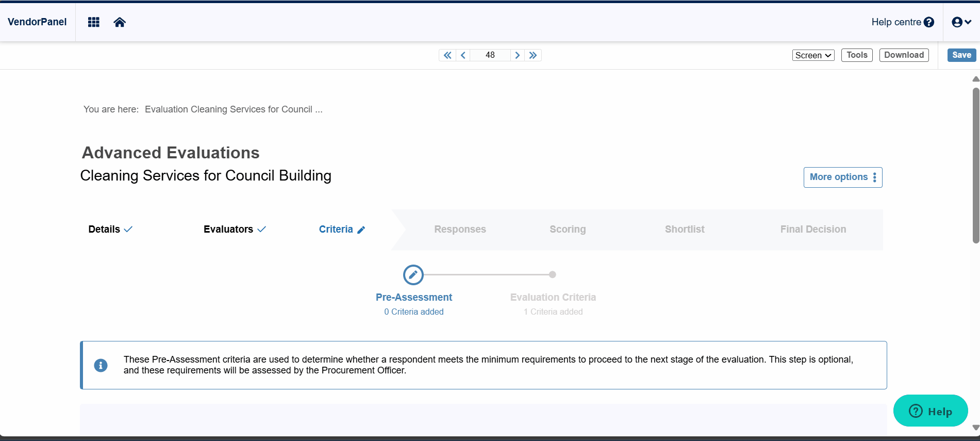Click the scrollbar down arrow

976,428
